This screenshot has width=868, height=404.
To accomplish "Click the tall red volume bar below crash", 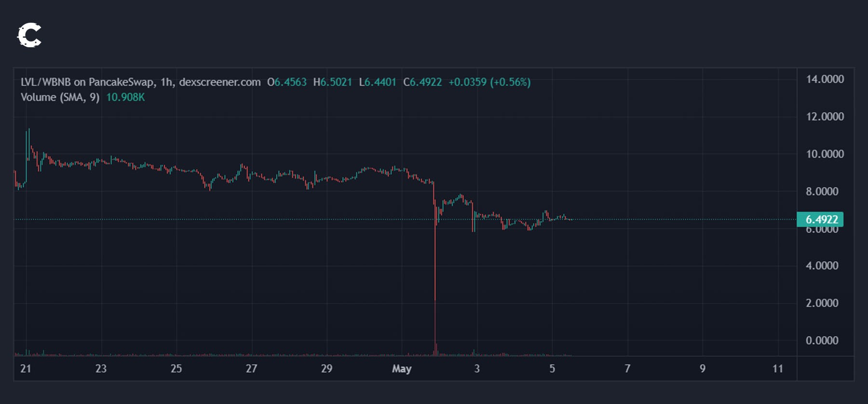I will [x=436, y=349].
